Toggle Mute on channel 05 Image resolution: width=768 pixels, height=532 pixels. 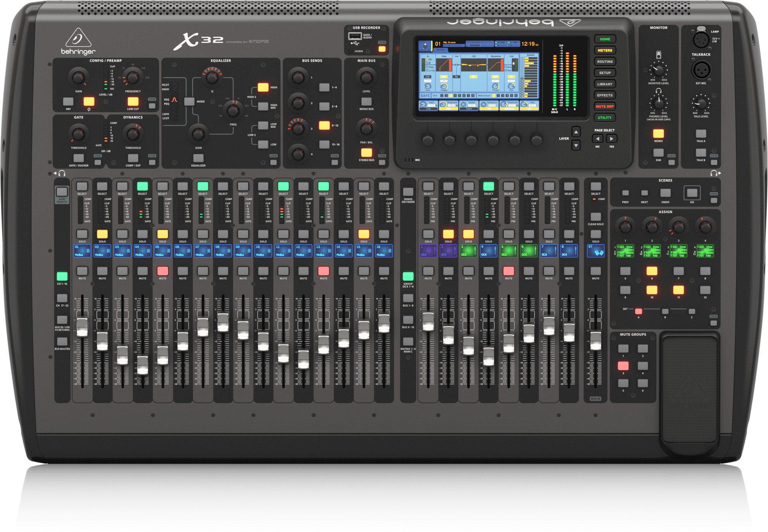pyautogui.click(x=162, y=271)
